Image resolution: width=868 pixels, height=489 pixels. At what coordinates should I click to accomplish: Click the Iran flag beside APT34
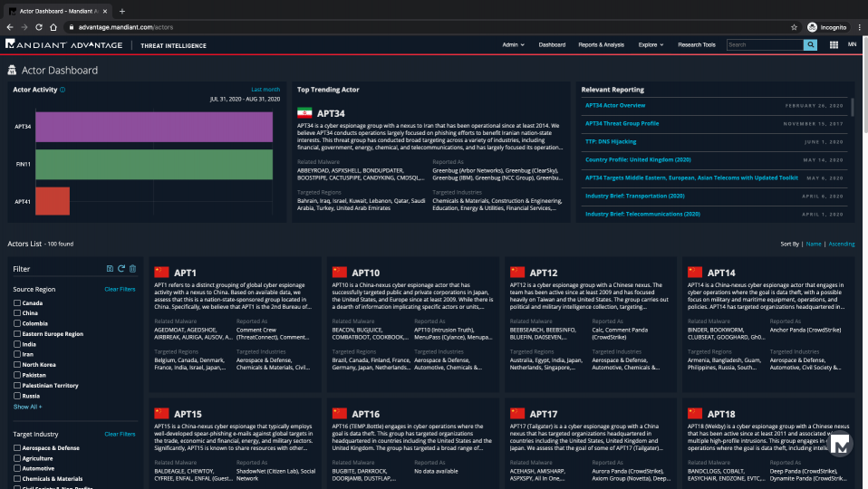coord(304,113)
